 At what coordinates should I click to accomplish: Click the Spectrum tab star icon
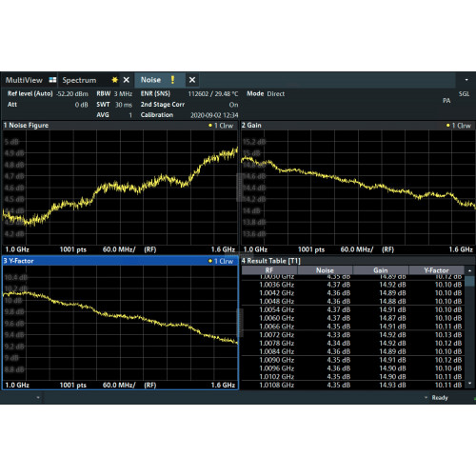[x=114, y=80]
